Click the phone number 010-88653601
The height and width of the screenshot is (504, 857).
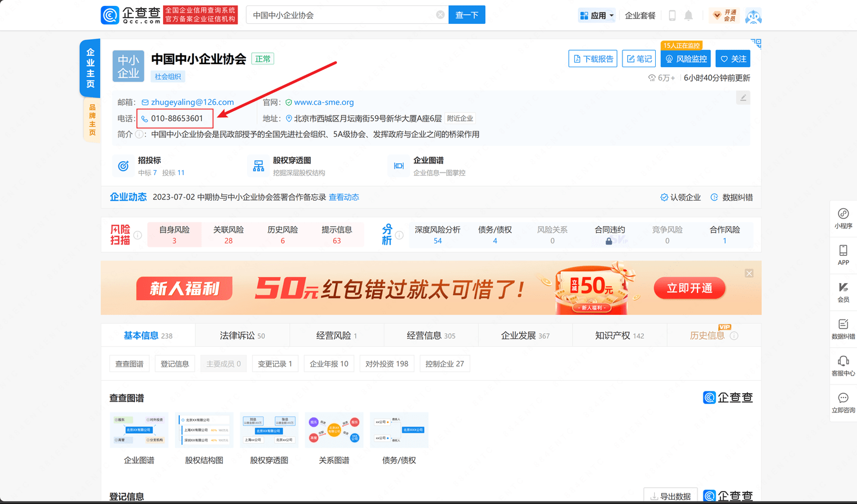coord(177,118)
